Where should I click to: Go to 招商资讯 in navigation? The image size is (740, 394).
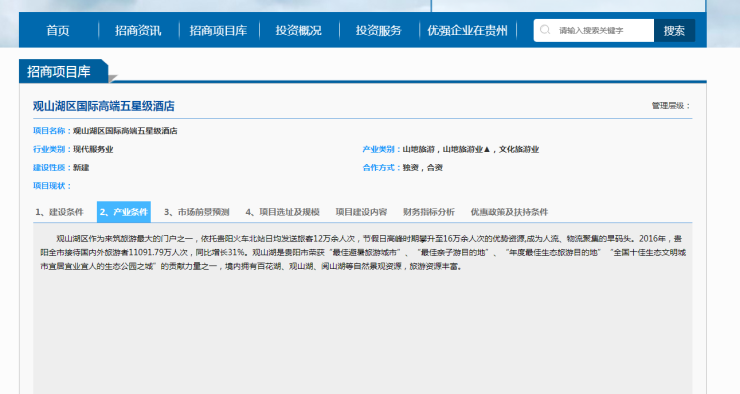click(138, 31)
